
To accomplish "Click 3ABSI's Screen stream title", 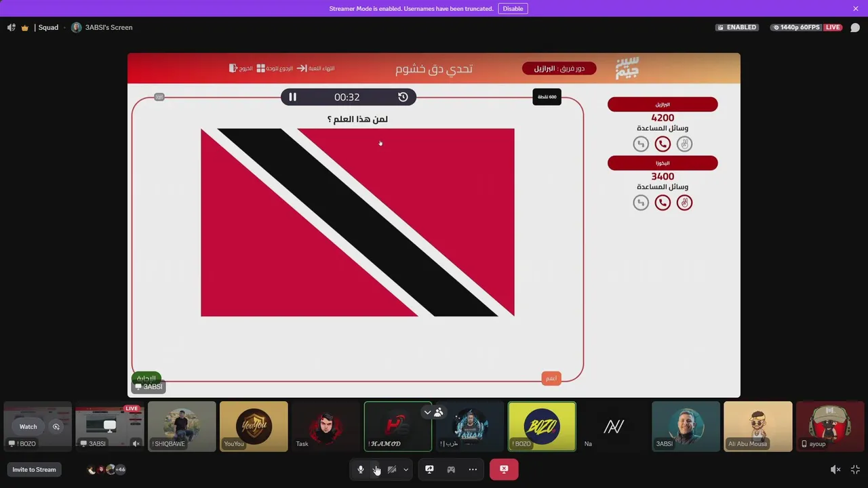I will (108, 28).
